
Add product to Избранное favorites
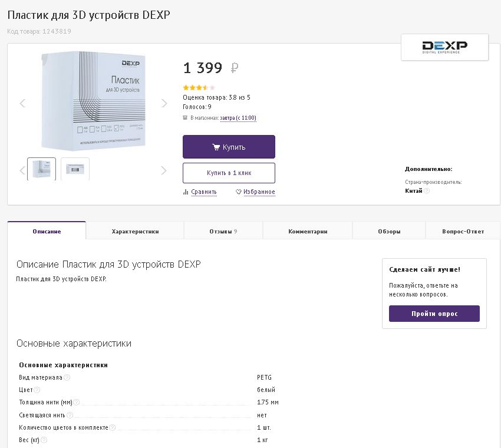[x=255, y=192]
